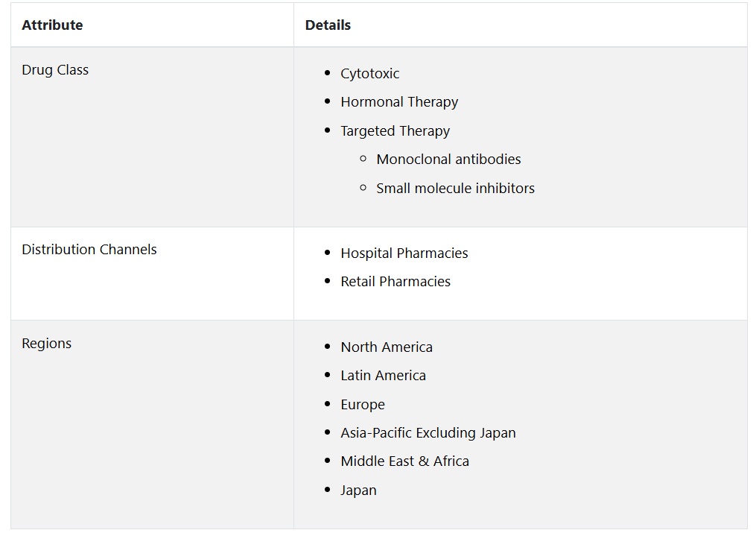Click the Japan list item
The height and width of the screenshot is (533, 756).
358,491
